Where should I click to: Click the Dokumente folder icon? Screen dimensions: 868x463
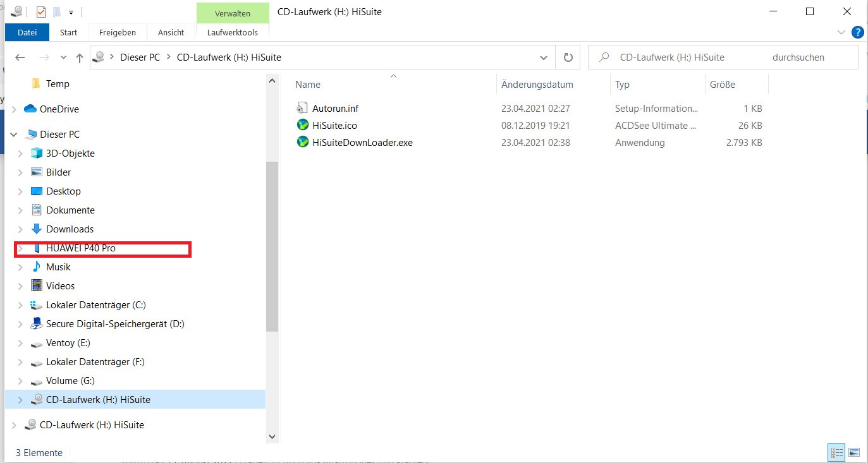[37, 210]
